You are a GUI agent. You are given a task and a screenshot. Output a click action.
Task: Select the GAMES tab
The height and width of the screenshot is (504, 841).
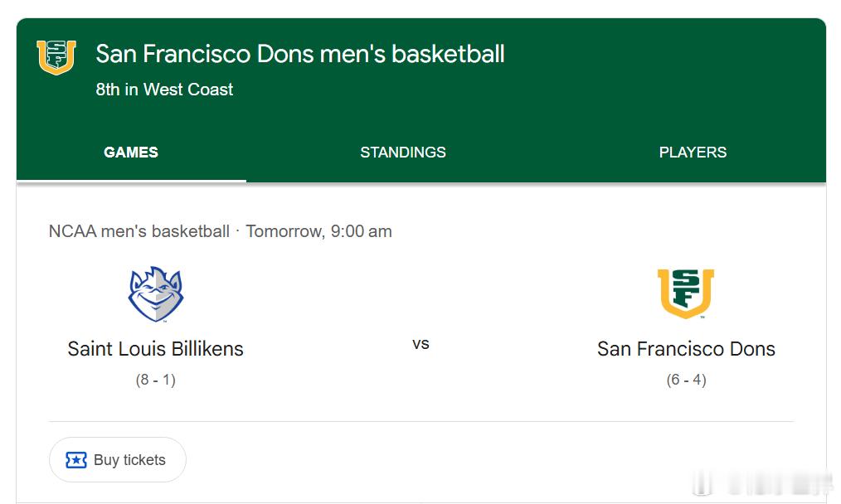(131, 153)
